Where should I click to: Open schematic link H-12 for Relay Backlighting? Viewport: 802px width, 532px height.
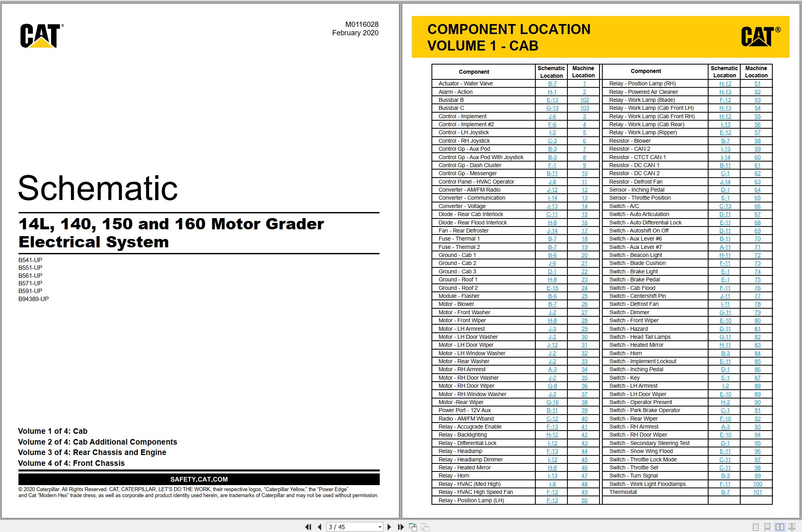(552, 435)
